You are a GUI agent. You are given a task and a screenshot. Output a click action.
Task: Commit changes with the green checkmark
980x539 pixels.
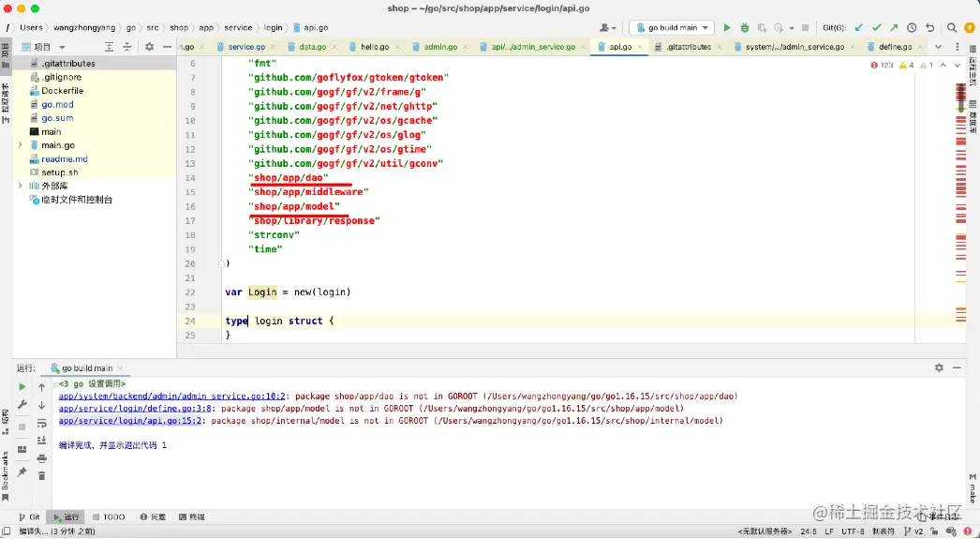tap(876, 27)
